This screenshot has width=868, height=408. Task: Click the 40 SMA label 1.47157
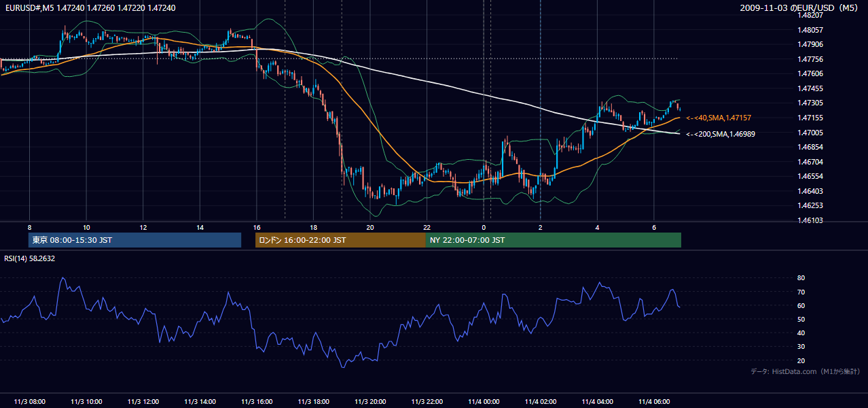click(x=719, y=118)
